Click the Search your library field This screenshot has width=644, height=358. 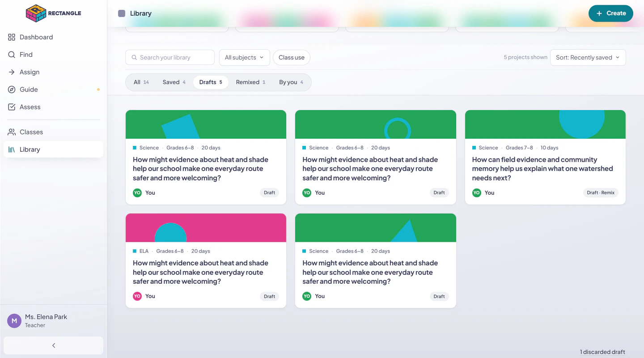(170, 57)
